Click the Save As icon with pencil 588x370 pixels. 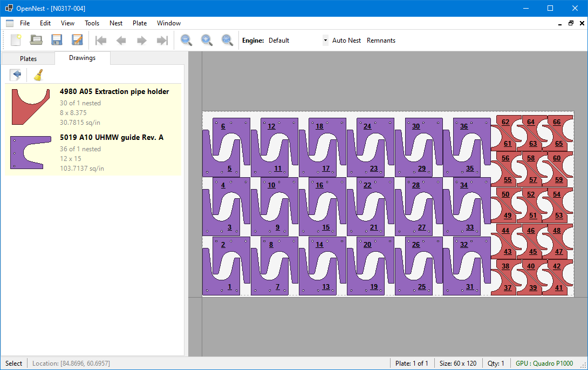[x=77, y=40]
